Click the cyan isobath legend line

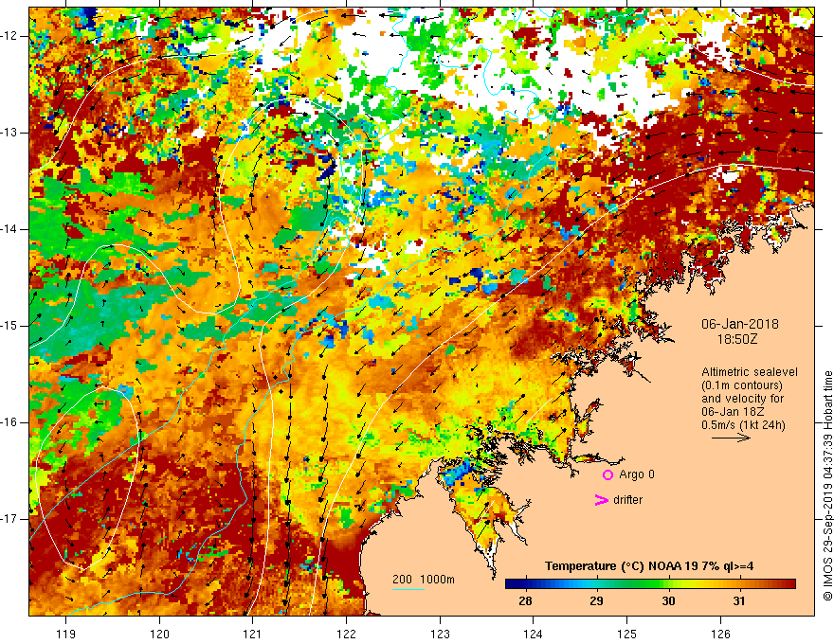tap(408, 589)
